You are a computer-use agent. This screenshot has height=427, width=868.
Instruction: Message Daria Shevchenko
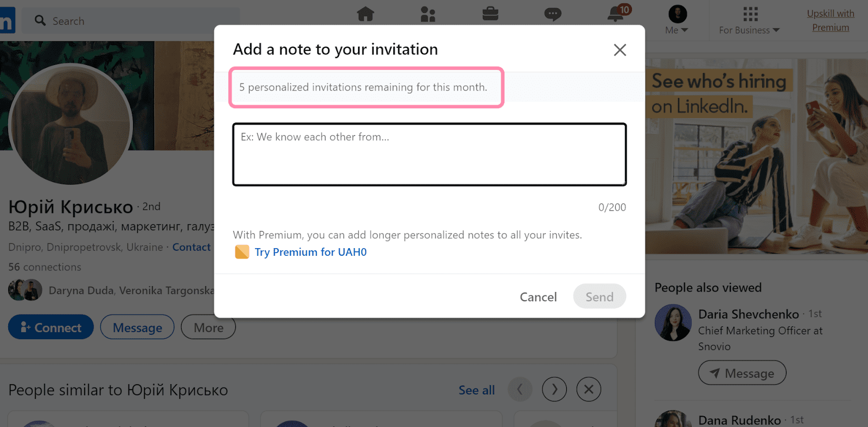click(x=742, y=373)
